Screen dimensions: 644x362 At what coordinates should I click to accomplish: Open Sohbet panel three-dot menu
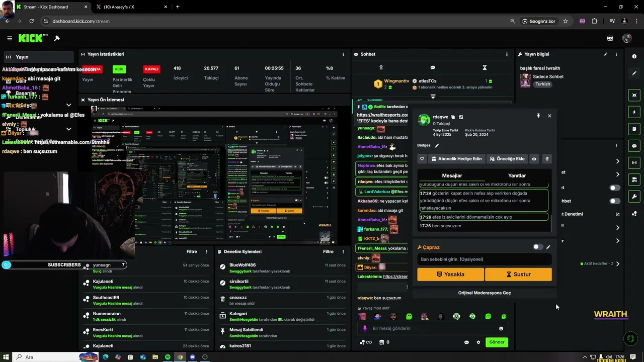coord(507,54)
